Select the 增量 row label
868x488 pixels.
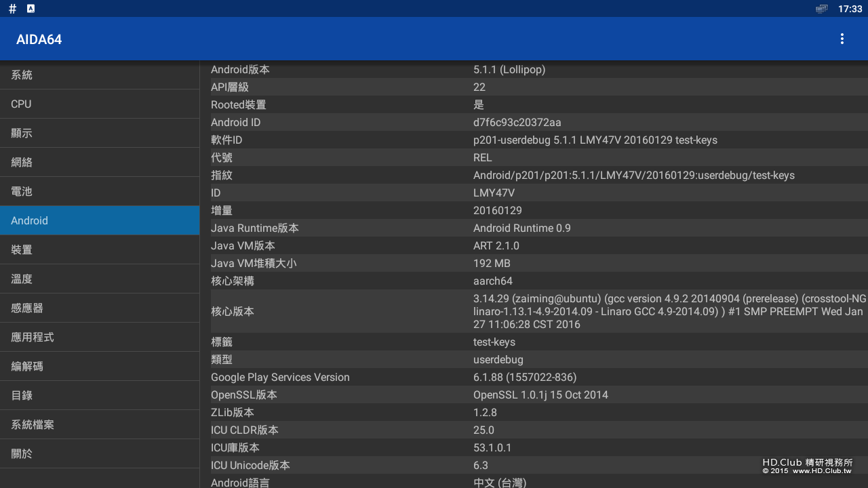(x=222, y=210)
